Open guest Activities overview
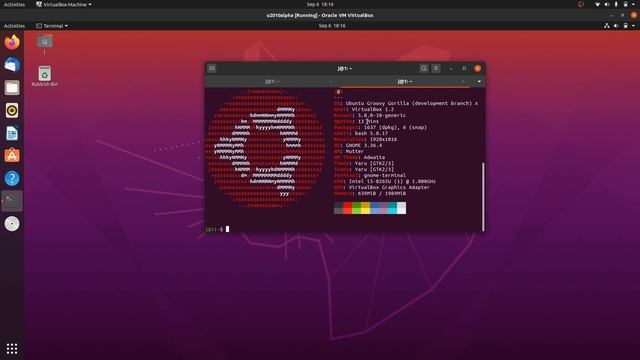This screenshot has height=360, width=640. pyautogui.click(x=14, y=26)
